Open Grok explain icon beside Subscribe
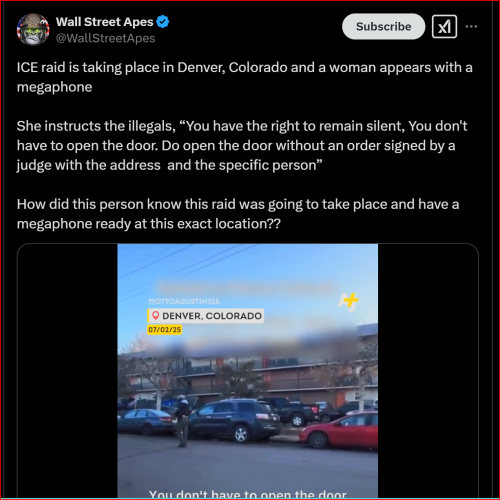This screenshot has height=500, width=500. tap(444, 27)
